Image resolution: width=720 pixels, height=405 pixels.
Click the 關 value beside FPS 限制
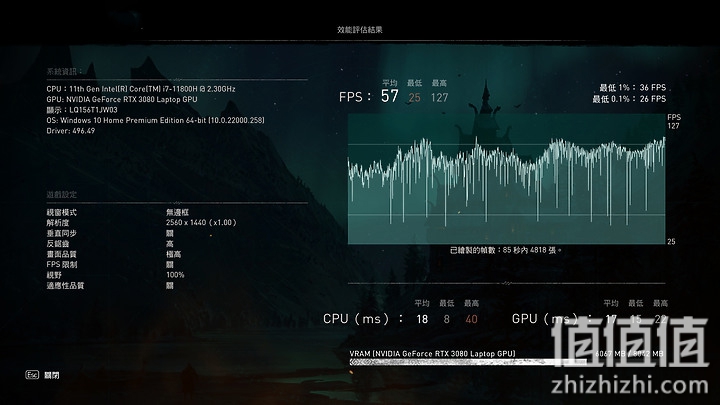tap(170, 265)
